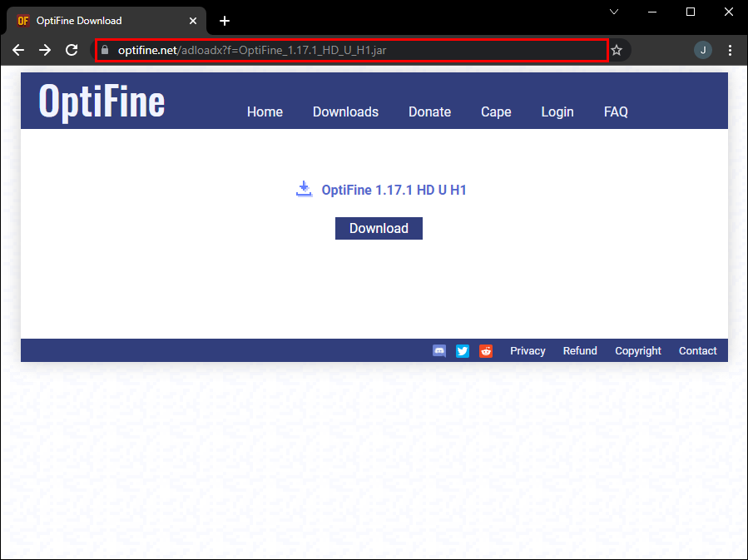The height and width of the screenshot is (560, 748).
Task: Maximize the browser window
Action: (691, 12)
